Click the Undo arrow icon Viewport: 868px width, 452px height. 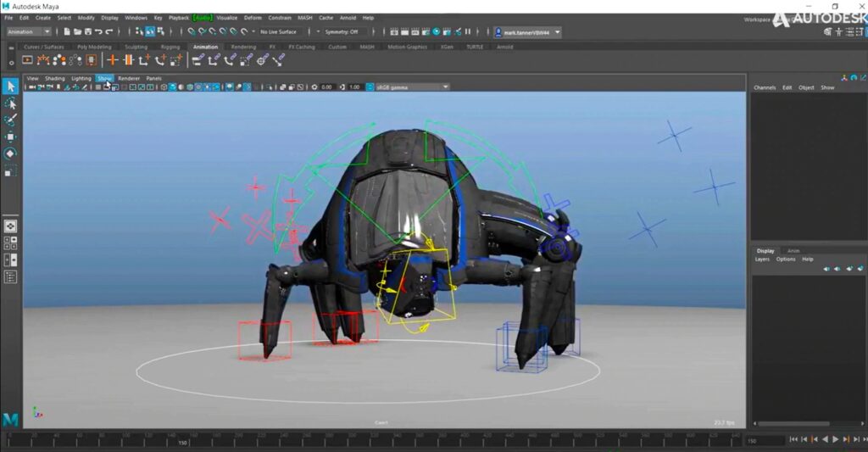97,31
